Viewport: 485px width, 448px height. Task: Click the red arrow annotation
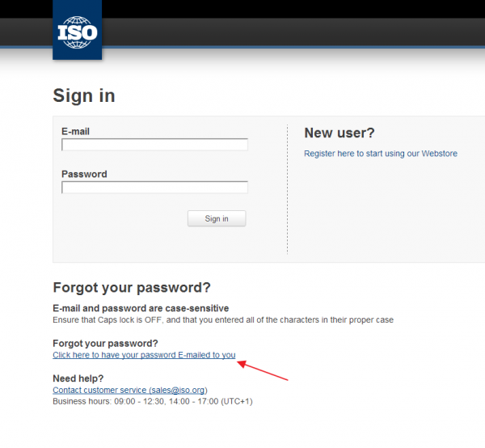(263, 370)
